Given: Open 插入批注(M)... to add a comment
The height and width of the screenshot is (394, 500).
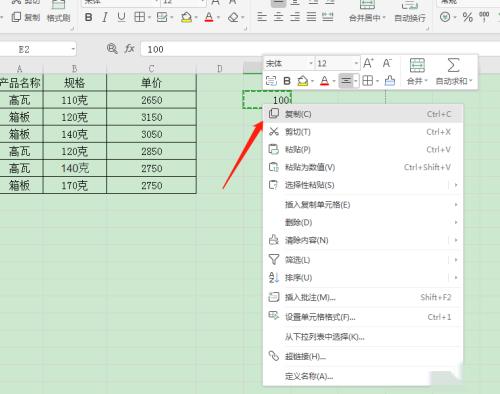Looking at the screenshot, I should click(x=363, y=297).
